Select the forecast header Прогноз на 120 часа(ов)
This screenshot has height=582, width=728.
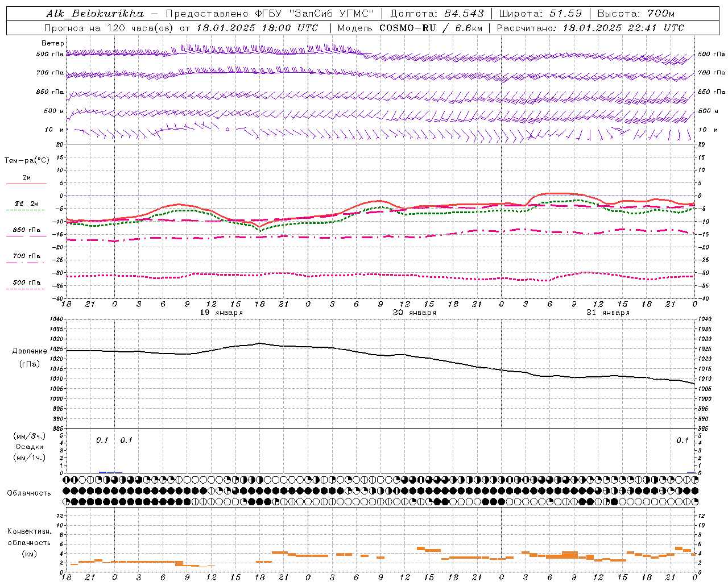110,28
